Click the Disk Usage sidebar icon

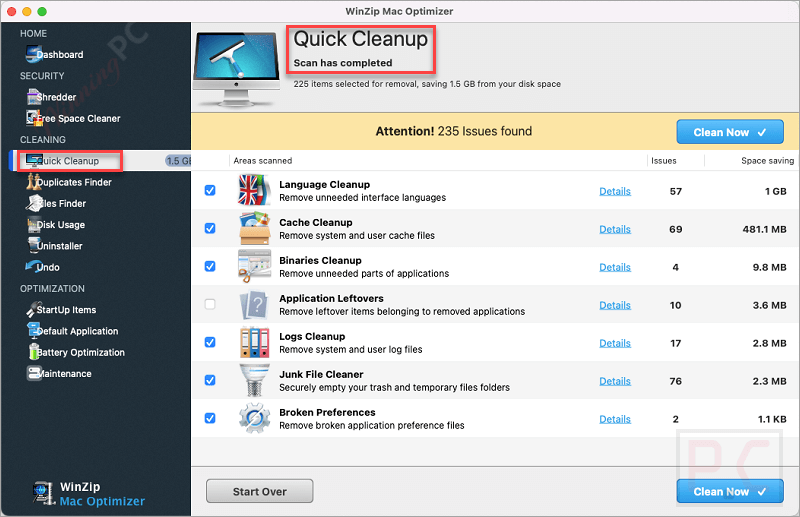32,225
